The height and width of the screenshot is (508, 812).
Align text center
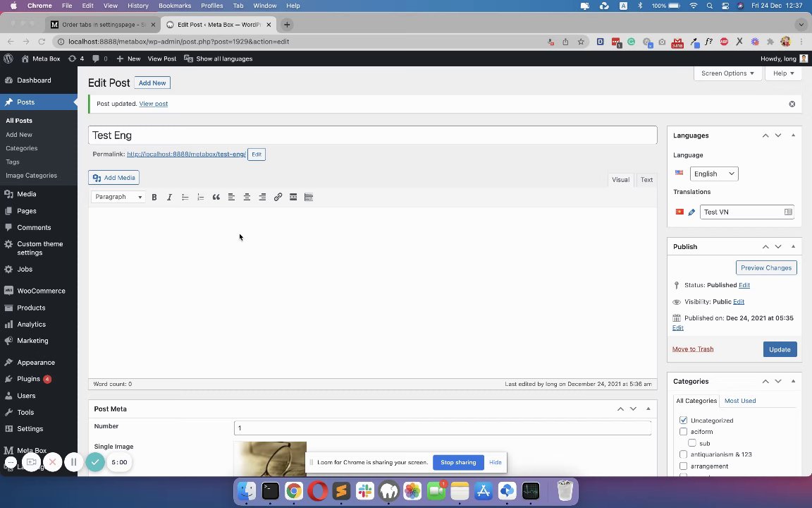click(x=247, y=197)
